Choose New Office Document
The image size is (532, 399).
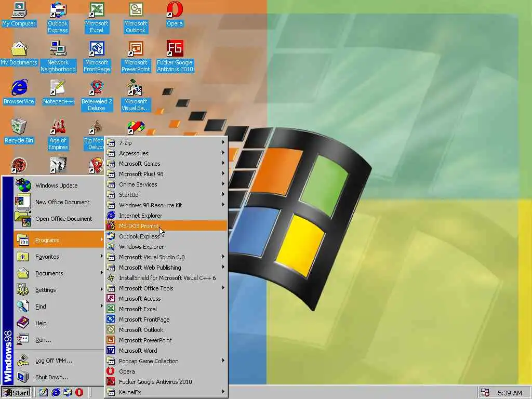[x=59, y=202]
